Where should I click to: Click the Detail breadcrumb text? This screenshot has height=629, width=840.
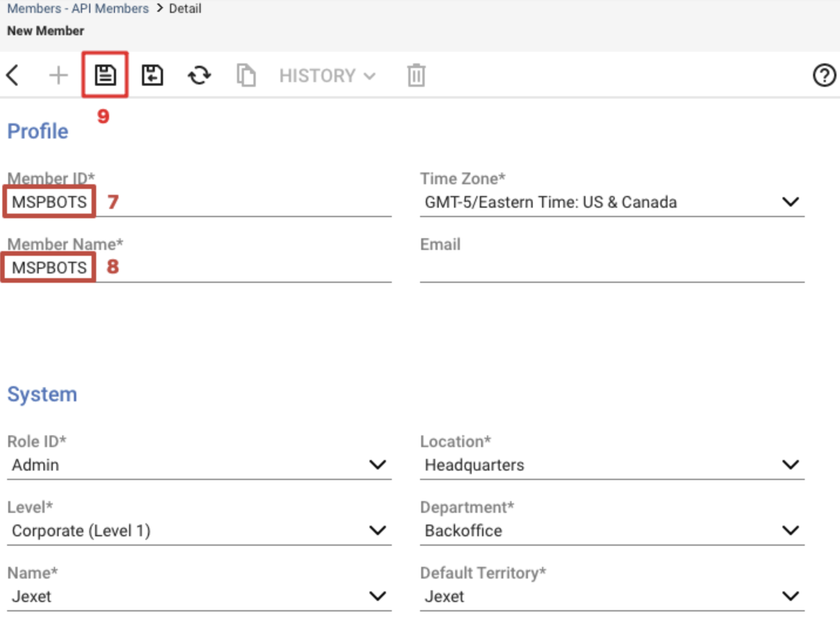pyautogui.click(x=185, y=8)
